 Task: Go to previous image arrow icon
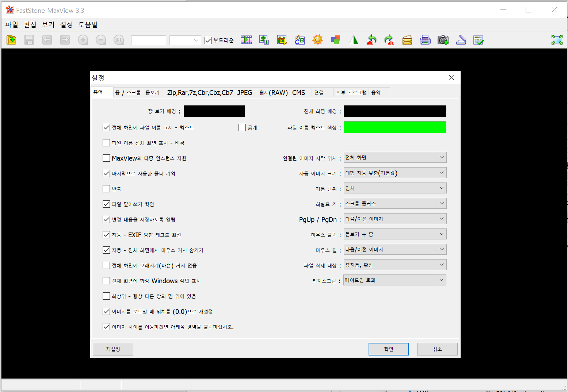tap(47, 40)
